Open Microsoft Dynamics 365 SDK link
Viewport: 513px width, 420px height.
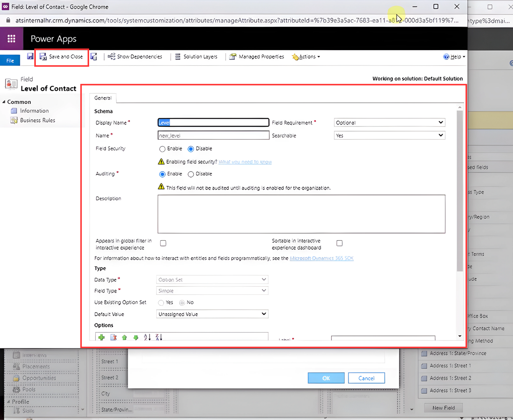(x=322, y=258)
